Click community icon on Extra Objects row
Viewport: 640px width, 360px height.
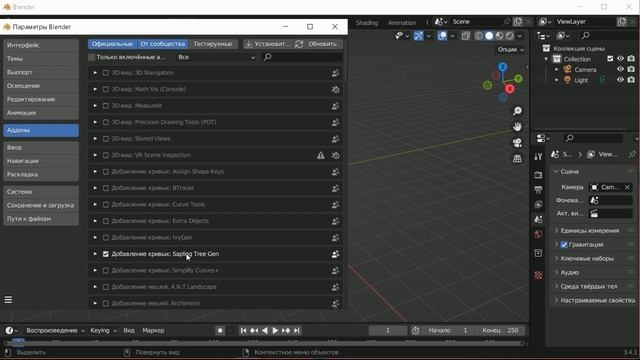click(x=335, y=221)
